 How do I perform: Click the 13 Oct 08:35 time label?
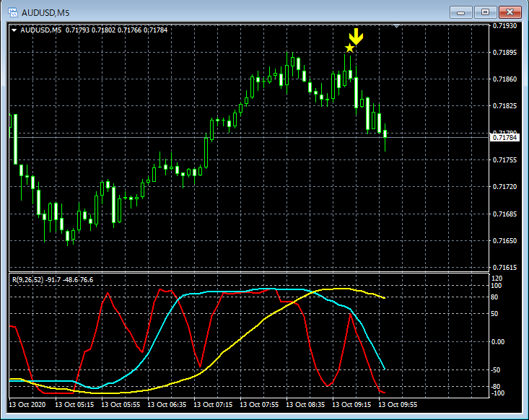click(305, 404)
